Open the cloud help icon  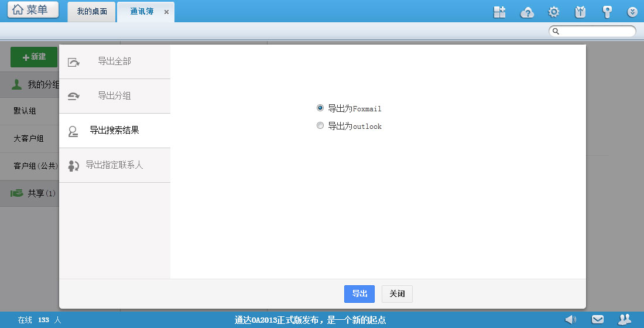point(527,12)
